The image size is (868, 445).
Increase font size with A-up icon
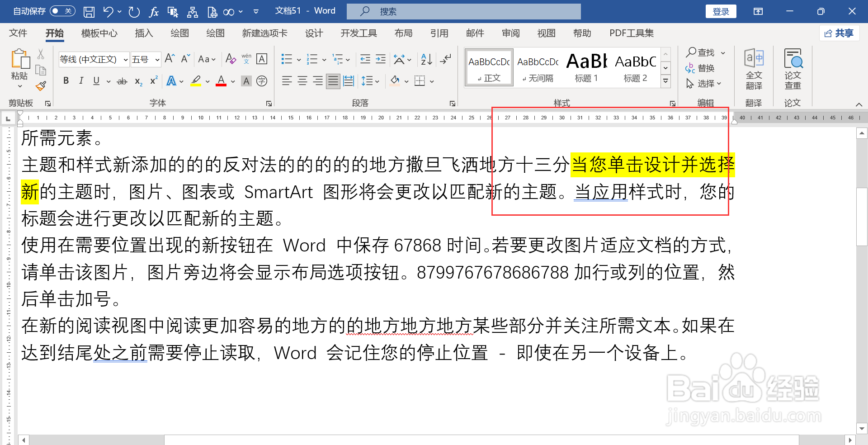click(x=170, y=59)
